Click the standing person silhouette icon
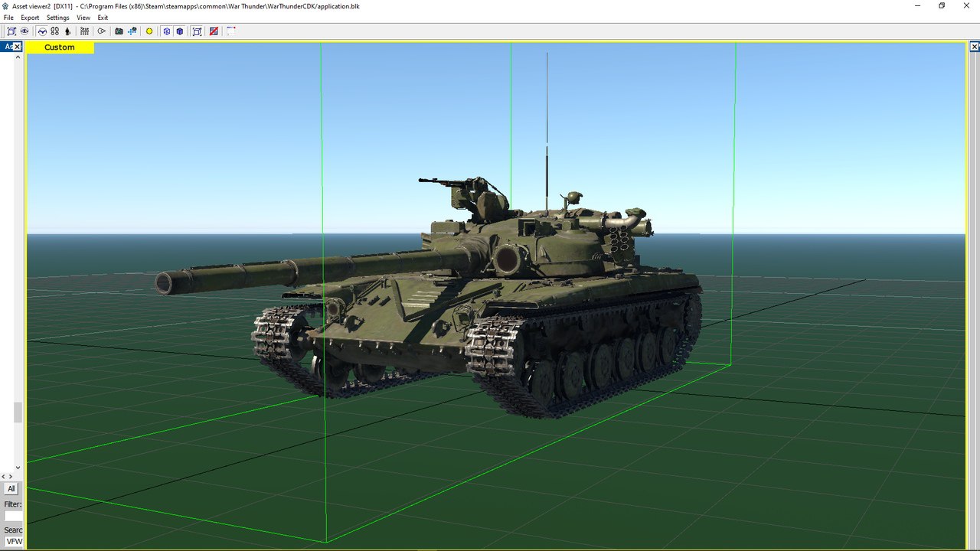 [67, 31]
